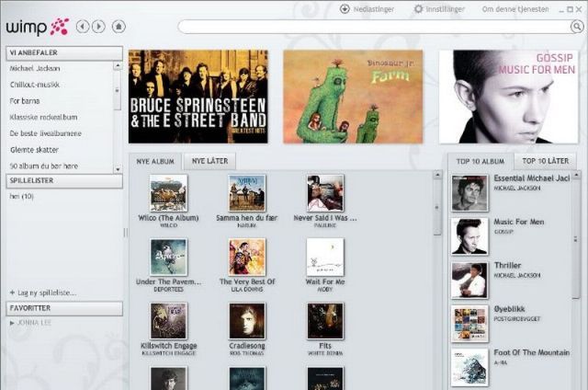Open The Very Best Of Lila Downs cover
Image resolution: width=588 pixels, height=390 pixels.
[x=247, y=258]
